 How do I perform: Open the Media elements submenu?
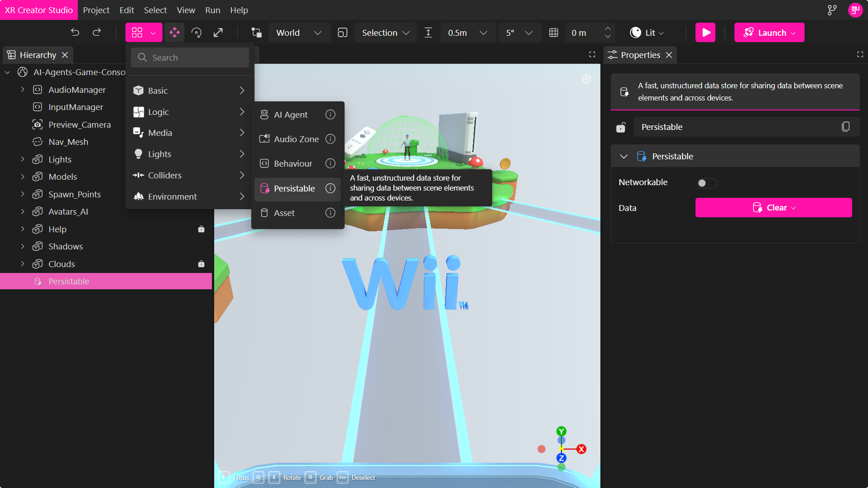[189, 133]
